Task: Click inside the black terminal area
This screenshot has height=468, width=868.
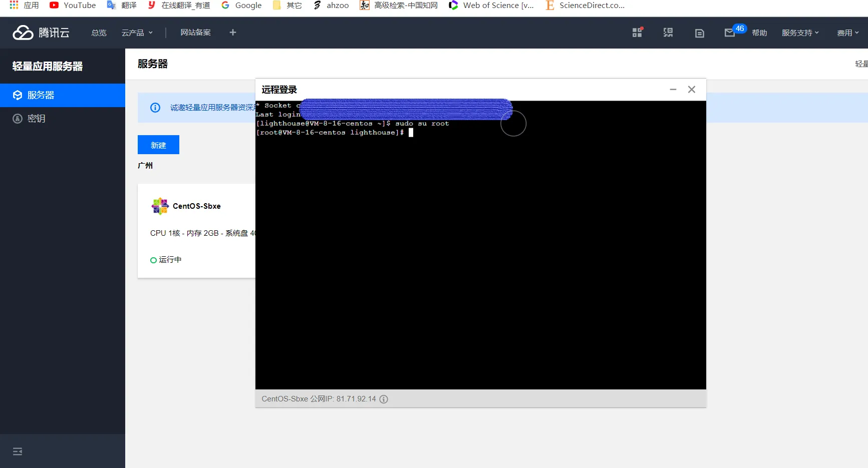Action: (480, 260)
